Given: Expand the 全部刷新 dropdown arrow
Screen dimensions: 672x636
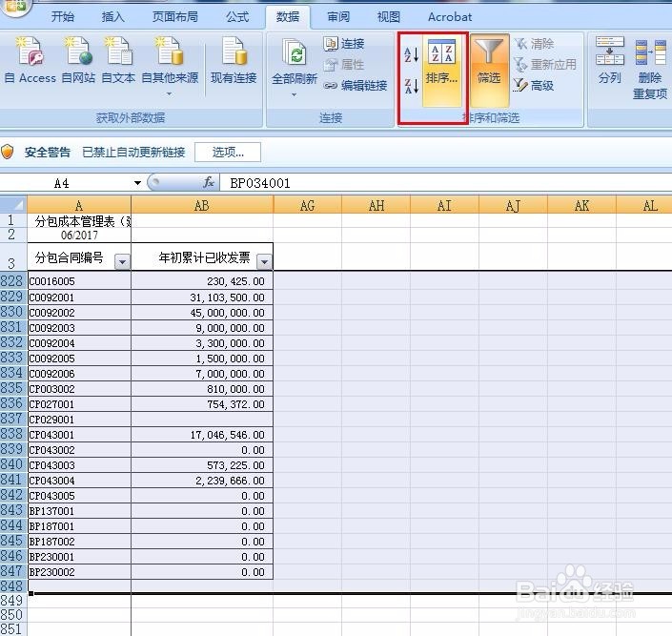Looking at the screenshot, I should click(x=294, y=94).
